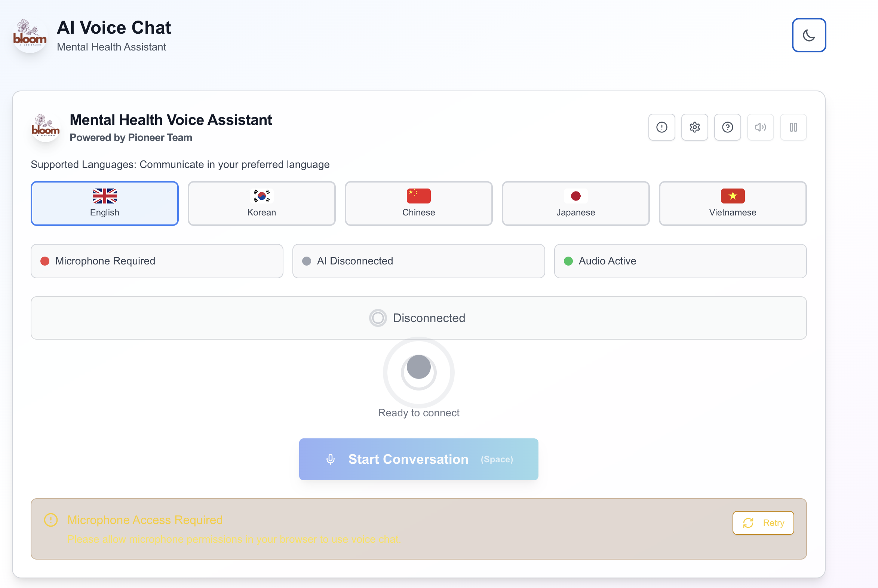Screen dimensions: 878x588
Task: Mute audio using the speaker icon
Action: pyautogui.click(x=760, y=127)
